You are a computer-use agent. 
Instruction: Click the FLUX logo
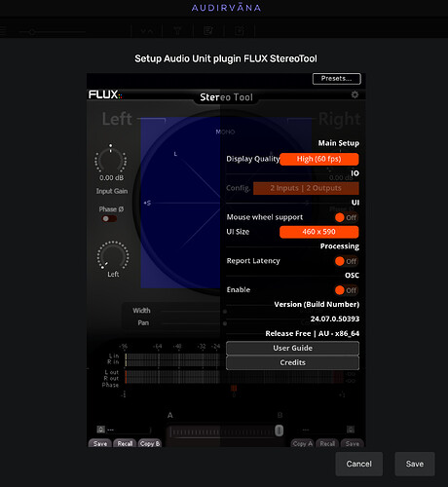(105, 94)
